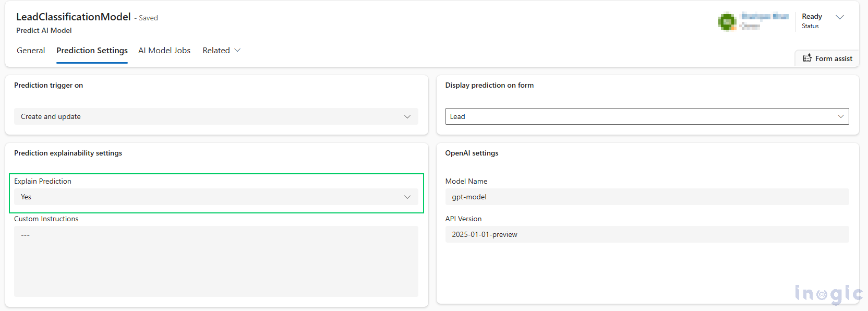Expand the header chevron next to Ready status
Viewport: 868px width, 311px height.
[840, 17]
